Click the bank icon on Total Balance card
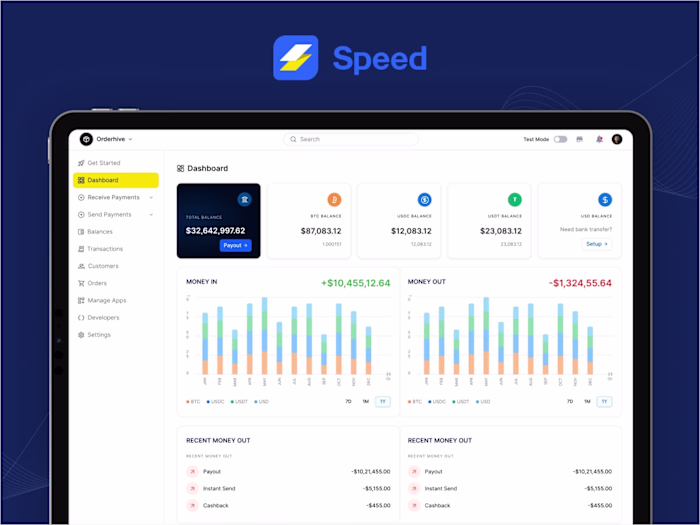Screen dimensions: 700x525 pyautogui.click(x=244, y=199)
